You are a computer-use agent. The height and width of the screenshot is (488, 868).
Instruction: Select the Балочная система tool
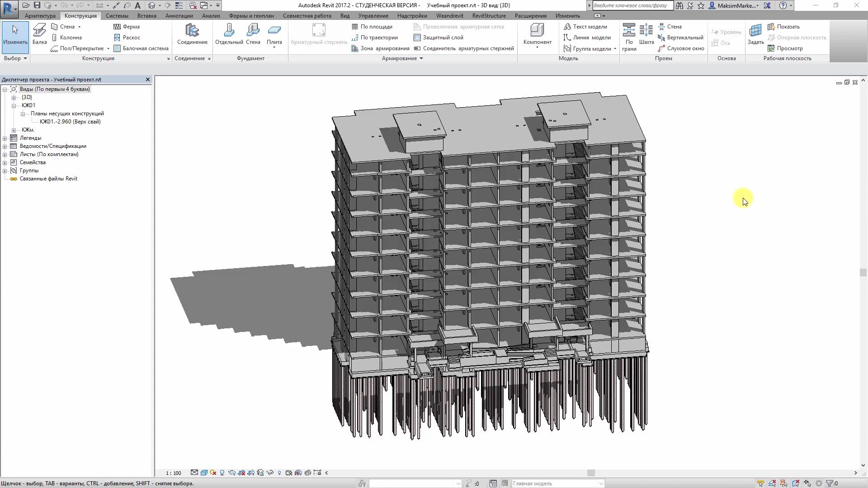point(141,48)
